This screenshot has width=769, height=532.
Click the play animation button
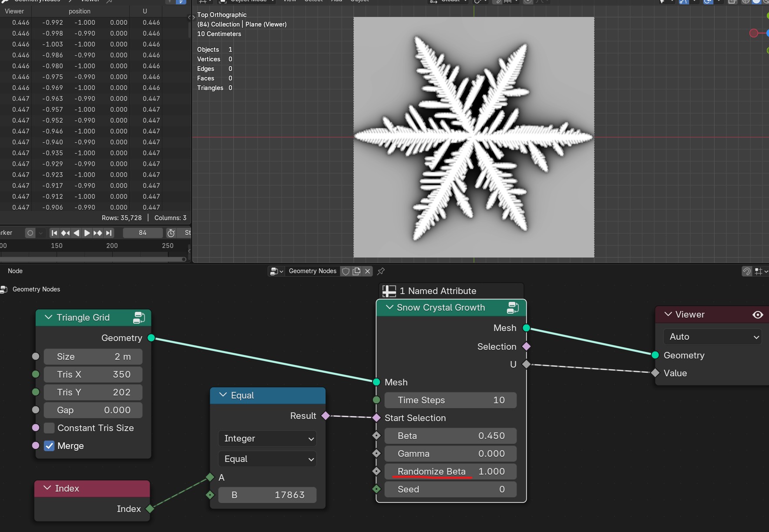[x=87, y=233]
